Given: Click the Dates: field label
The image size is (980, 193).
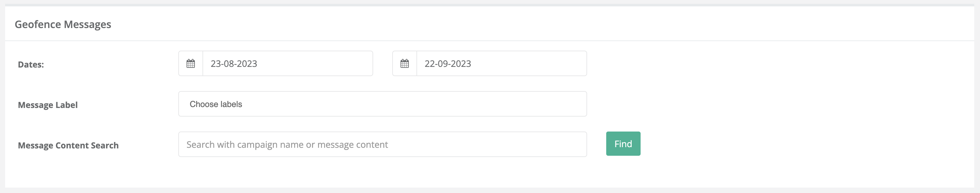Looking at the screenshot, I should [31, 65].
